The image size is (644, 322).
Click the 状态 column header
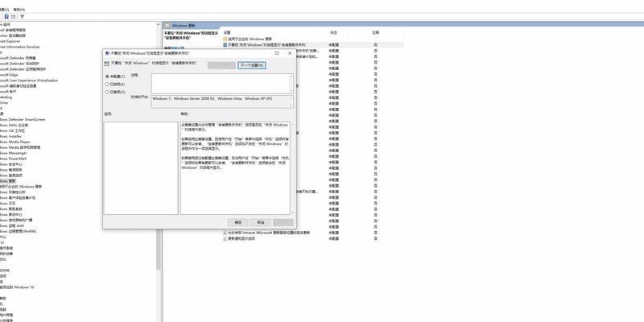tap(333, 32)
